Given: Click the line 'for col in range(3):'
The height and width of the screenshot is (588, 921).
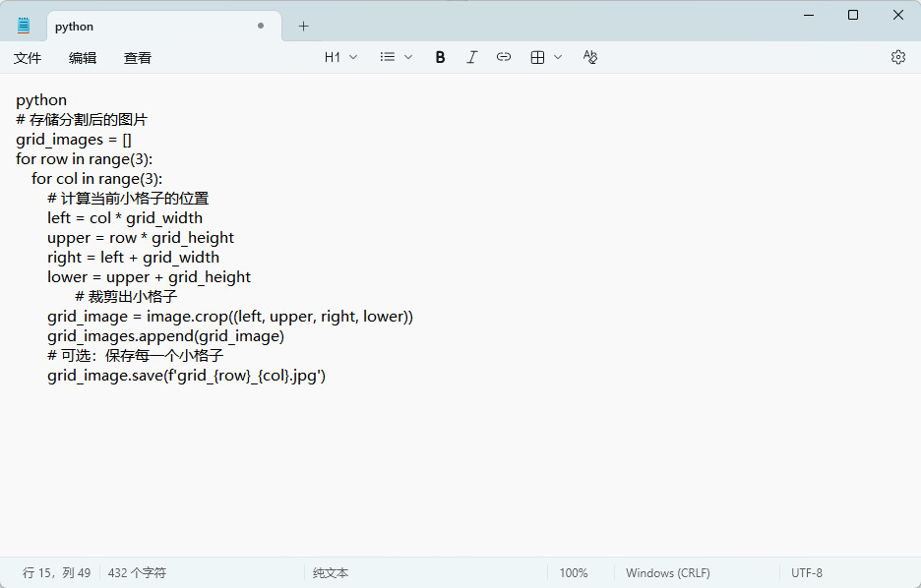Looking at the screenshot, I should (96, 179).
